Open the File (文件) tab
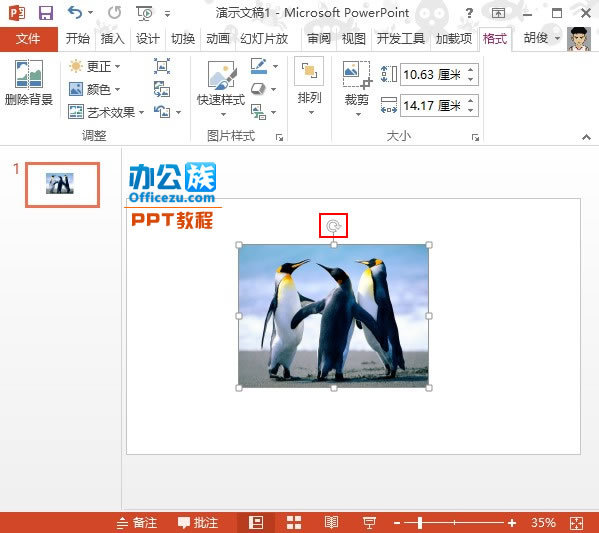Viewport: 599px width, 533px height. [x=28, y=39]
